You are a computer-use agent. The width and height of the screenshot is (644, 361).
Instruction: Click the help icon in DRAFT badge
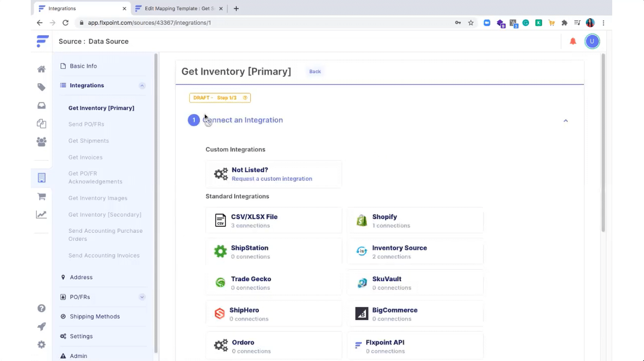245,98
